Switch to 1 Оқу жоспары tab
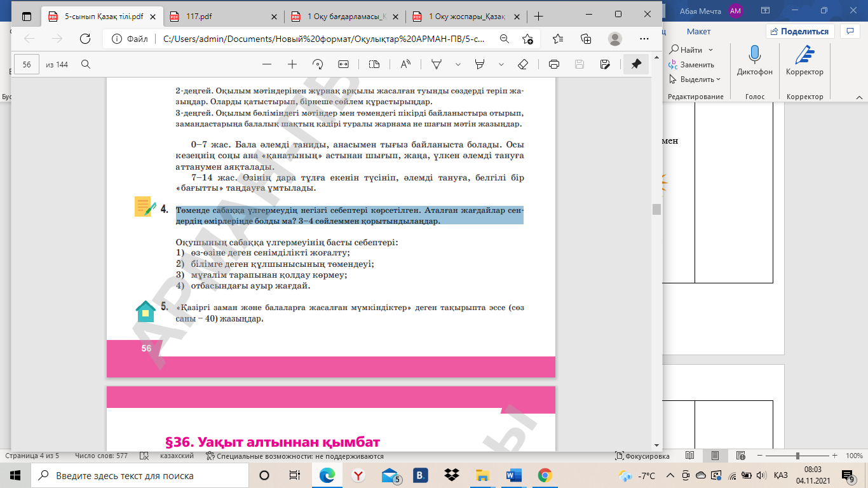This screenshot has height=488, width=868. [466, 17]
